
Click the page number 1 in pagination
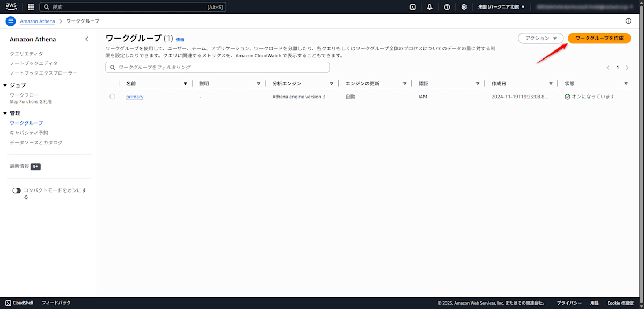click(x=618, y=68)
